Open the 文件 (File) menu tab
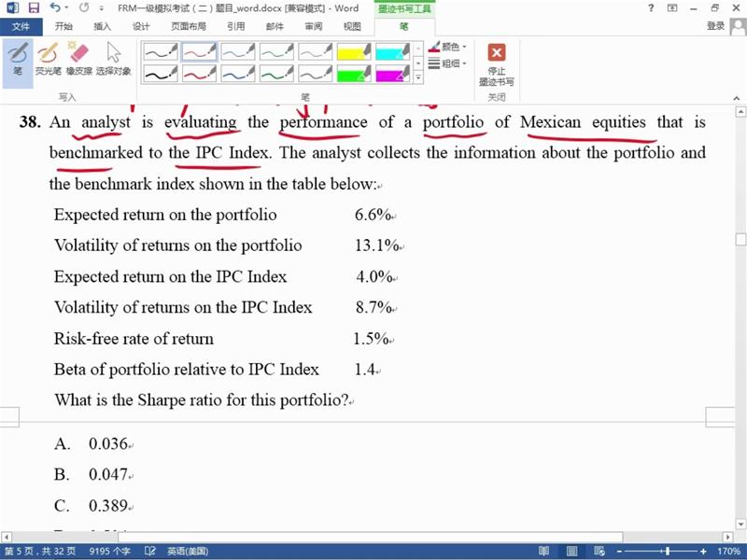Image resolution: width=747 pixels, height=560 pixels. (21, 27)
